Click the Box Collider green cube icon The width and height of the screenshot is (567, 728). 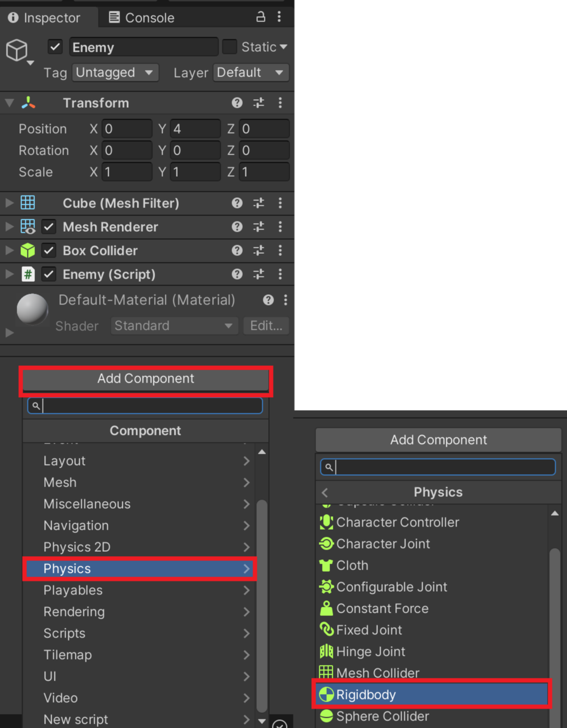(27, 250)
